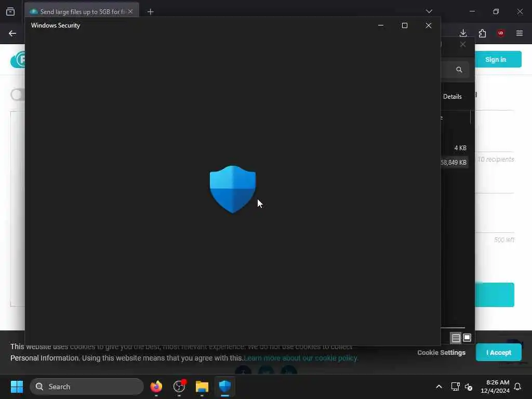Click the teal send button on the webpage

[495, 295]
